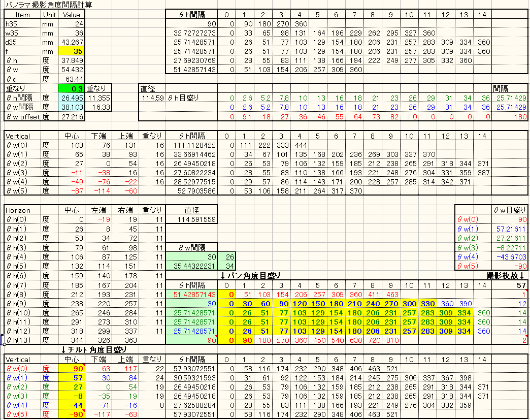530x420 pixels.
Task: Select the title cell パノラマ撮影角度間隔計算
Action: [x=41, y=5]
